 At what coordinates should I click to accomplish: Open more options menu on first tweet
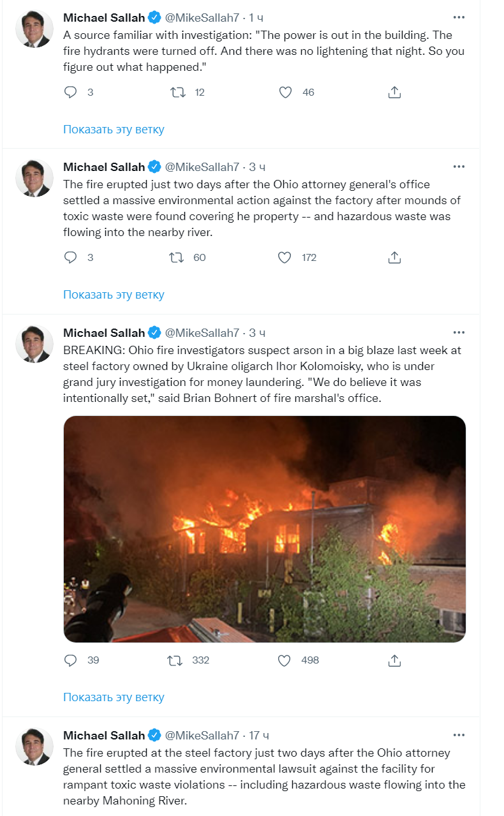(459, 17)
